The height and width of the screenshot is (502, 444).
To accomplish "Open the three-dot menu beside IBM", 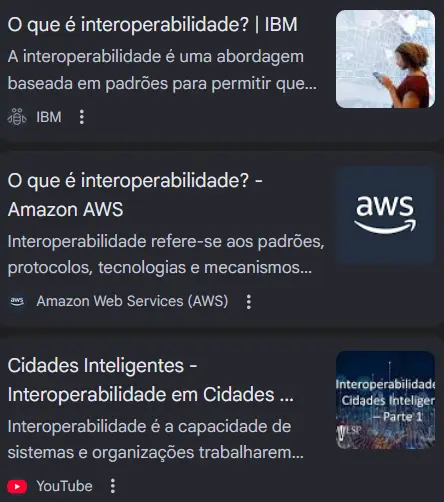I will pyautogui.click(x=82, y=117).
